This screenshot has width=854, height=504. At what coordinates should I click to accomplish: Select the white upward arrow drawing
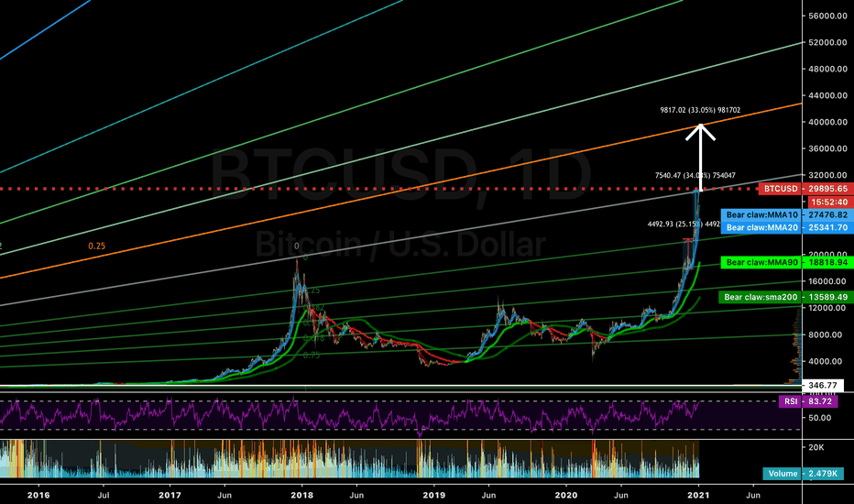(x=700, y=158)
